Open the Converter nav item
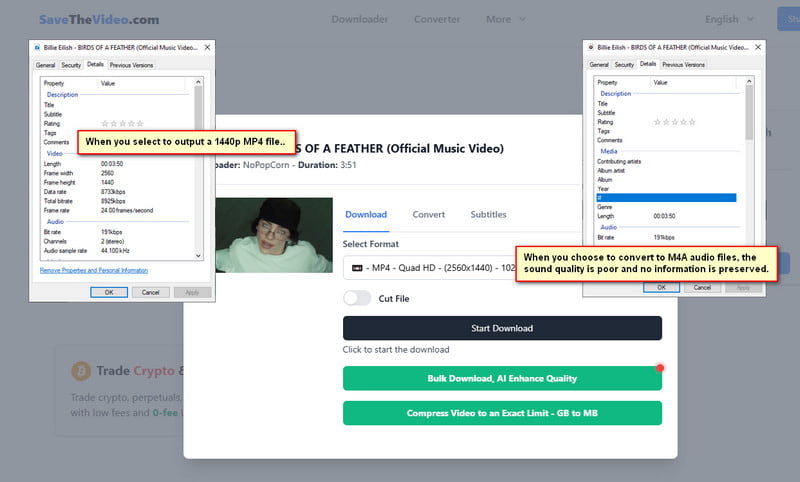This screenshot has width=800, height=482. [x=437, y=19]
